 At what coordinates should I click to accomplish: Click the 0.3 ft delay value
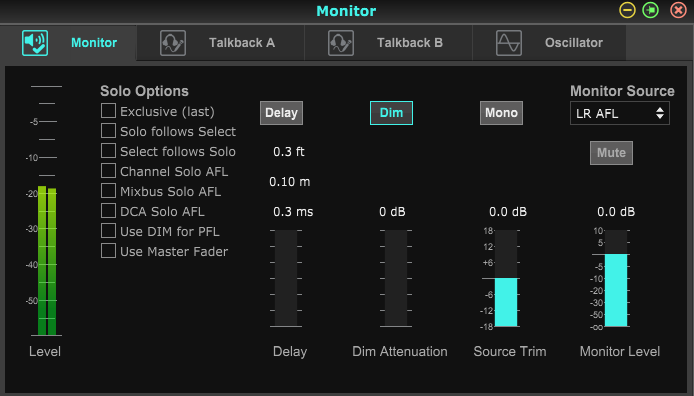click(289, 152)
